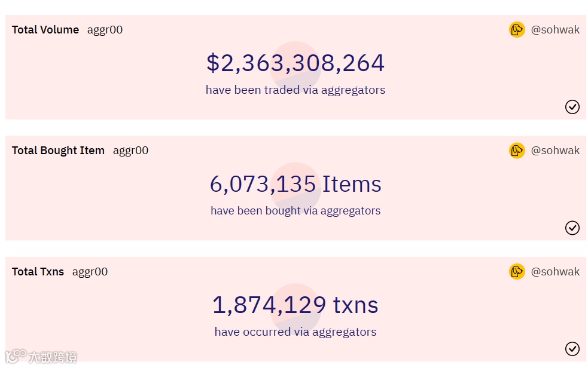Click aggr00 query name beside Total Txns
This screenshot has width=588, height=368.
pyautogui.click(x=90, y=272)
